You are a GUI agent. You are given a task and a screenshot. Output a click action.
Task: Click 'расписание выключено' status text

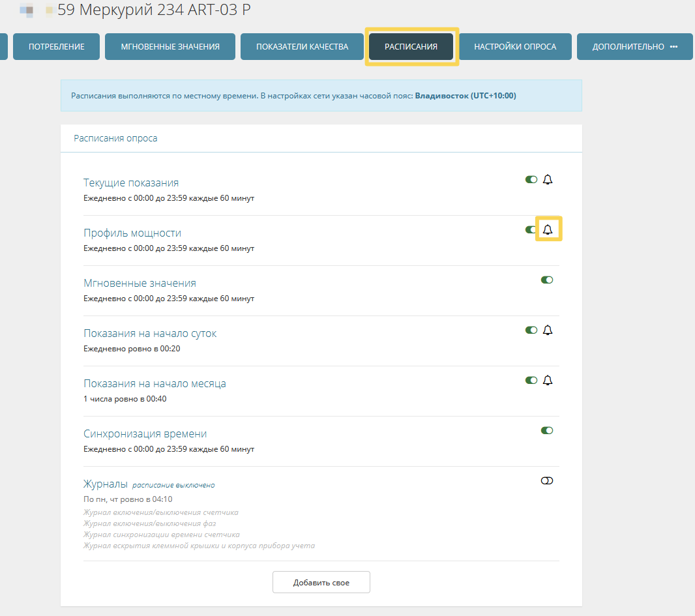pyautogui.click(x=173, y=485)
